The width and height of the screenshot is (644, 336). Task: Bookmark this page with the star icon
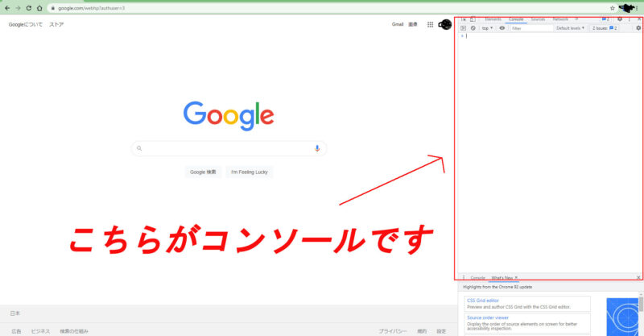(613, 8)
